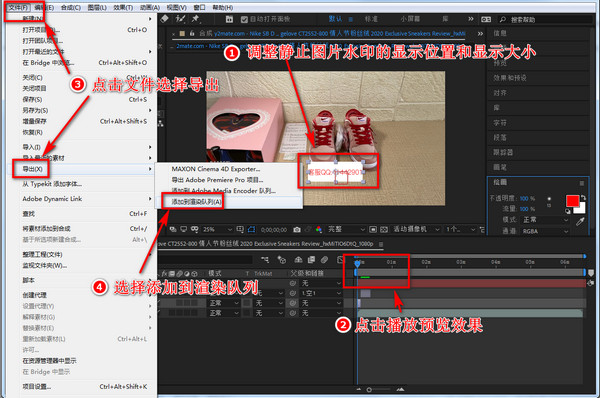Image resolution: width=600 pixels, height=398 pixels.
Task: Open the 绘画 panel menu icon
Action: [582, 183]
